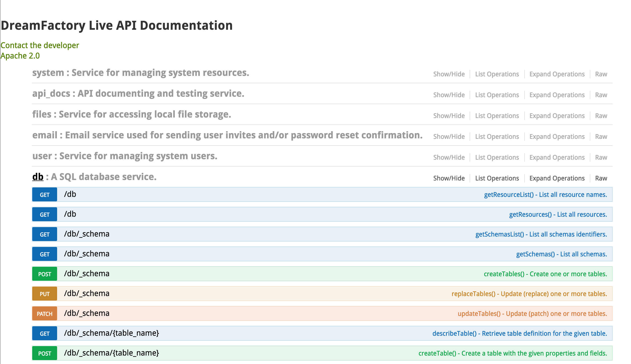Open createTables() - Create one or more tables
Screen dimensions: 631x364
click(545, 274)
